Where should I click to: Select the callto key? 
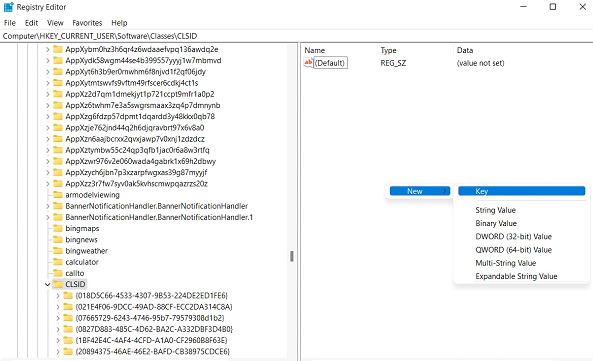tap(75, 273)
